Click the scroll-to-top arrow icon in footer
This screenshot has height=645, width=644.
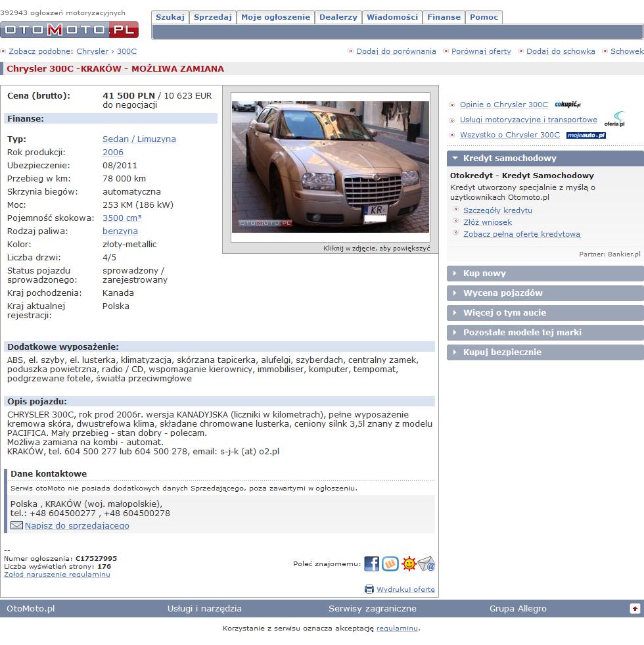tap(635, 608)
